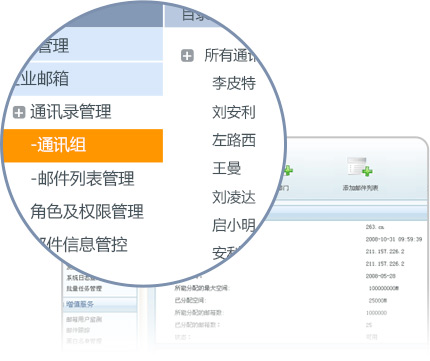The image size is (430, 361).
Task: Click the green plus add-department icon
Action: [288, 170]
